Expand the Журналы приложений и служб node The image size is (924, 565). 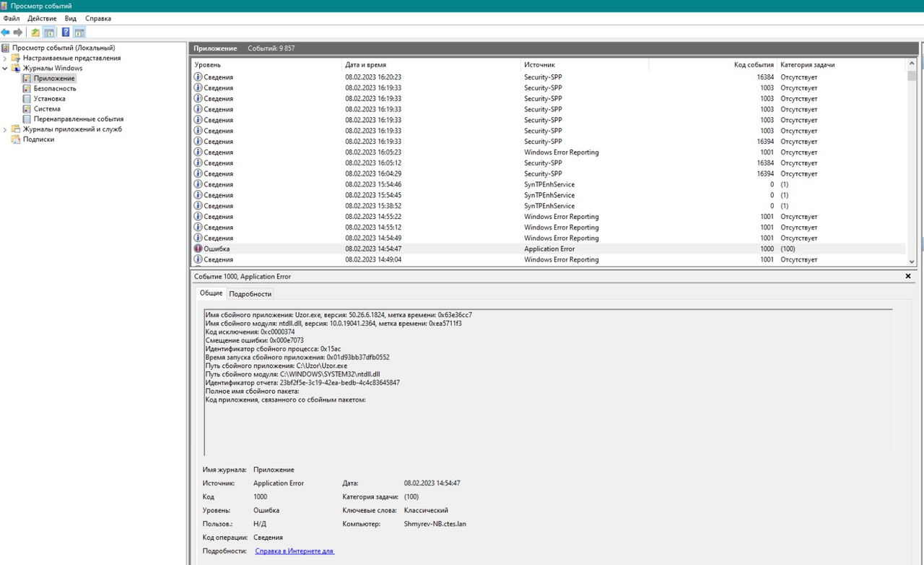coord(5,129)
